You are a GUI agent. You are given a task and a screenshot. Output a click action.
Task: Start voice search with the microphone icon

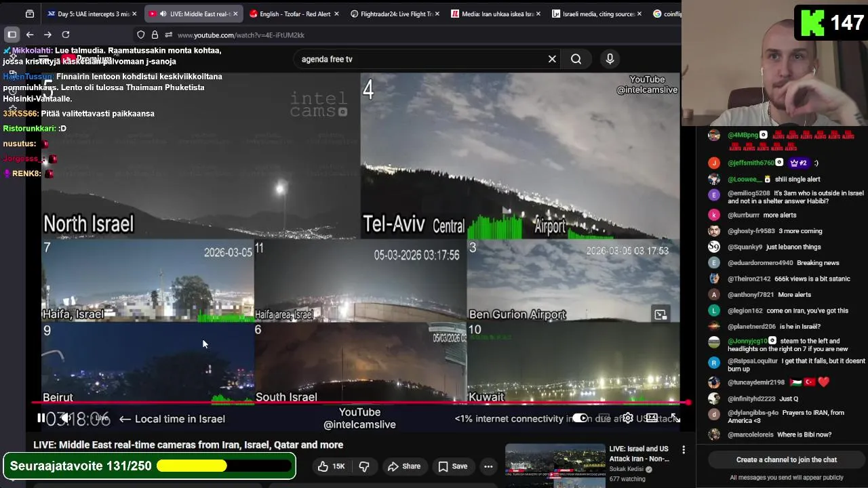tap(610, 59)
